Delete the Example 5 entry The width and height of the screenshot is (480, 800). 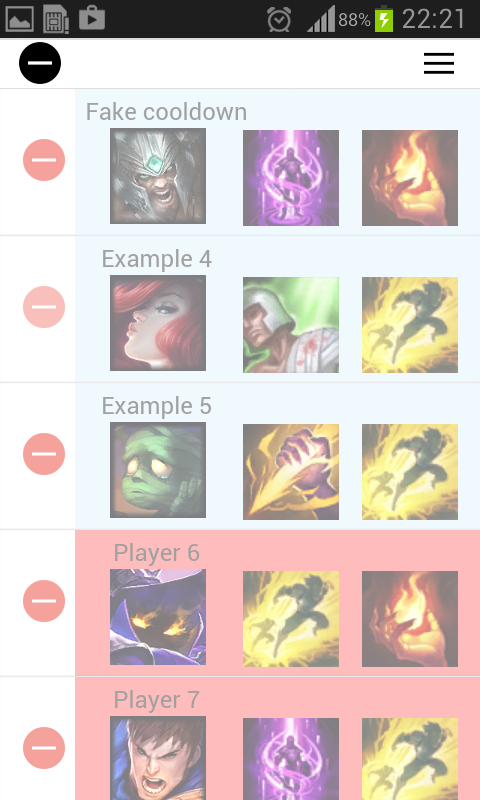[x=44, y=454]
